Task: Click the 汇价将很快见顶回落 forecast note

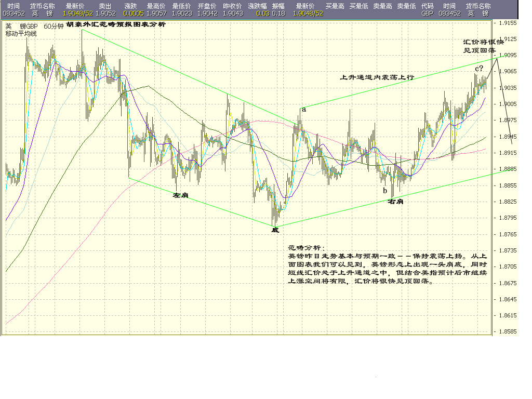Action: pyautogui.click(x=484, y=46)
